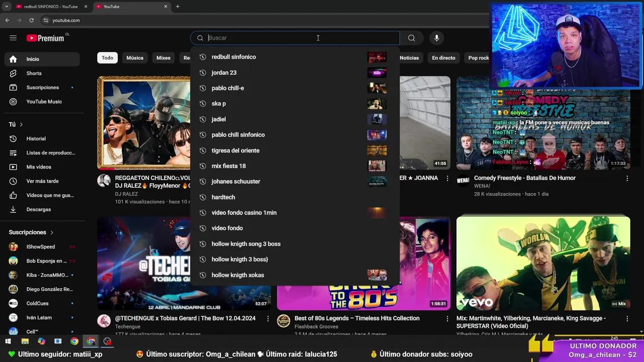
Task: Open Suscripciones in sidebar
Action: coord(42,87)
